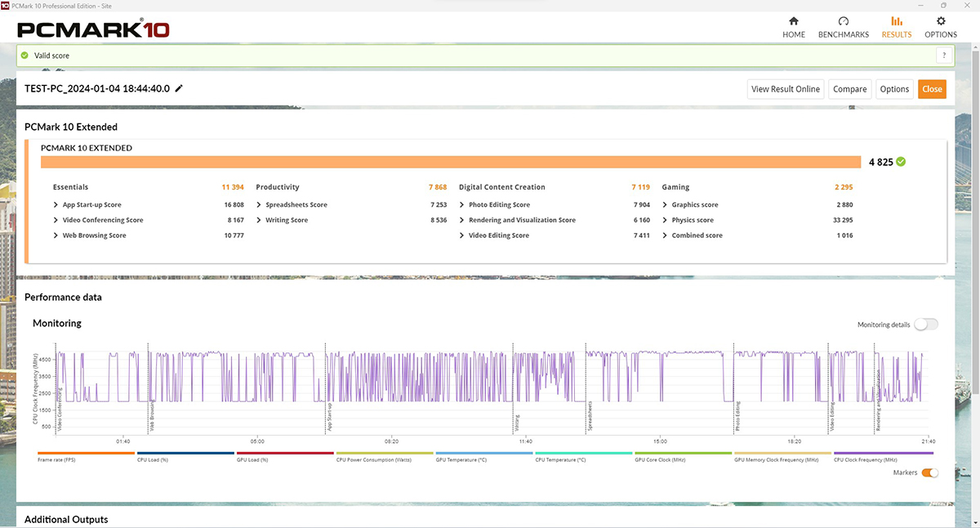Click the Web Browsing chart marker
Screen dimensions: 980x528
tap(152, 416)
